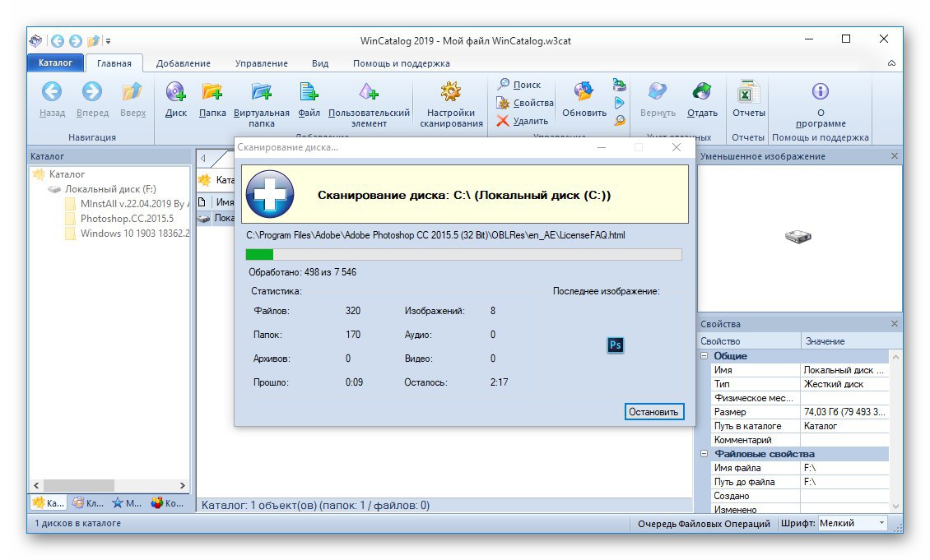Click the small disk with green arrow icon
Viewport: 930px width, 560px height.
(x=619, y=85)
